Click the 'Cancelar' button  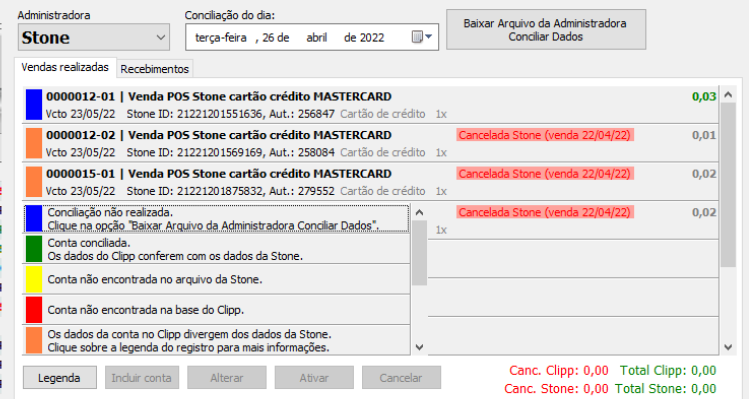tap(401, 378)
